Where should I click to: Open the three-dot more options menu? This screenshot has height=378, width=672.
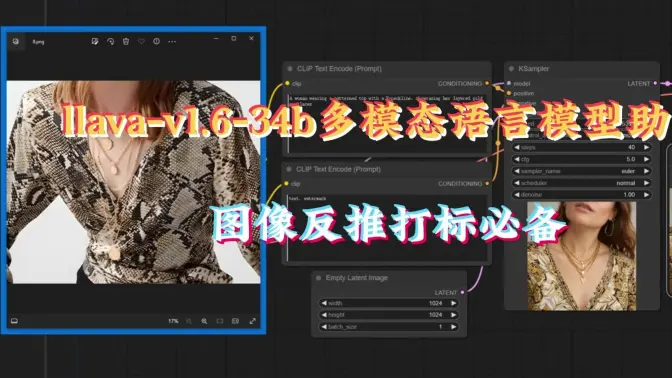tap(172, 42)
